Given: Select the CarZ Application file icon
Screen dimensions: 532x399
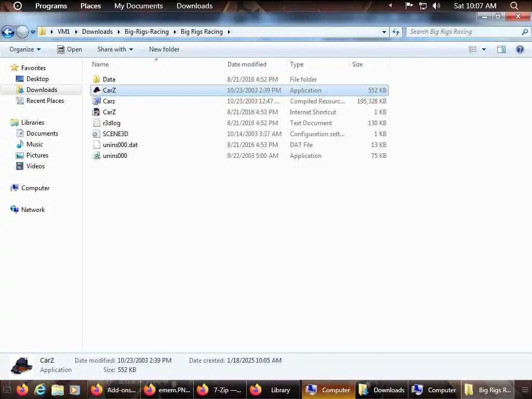Looking at the screenshot, I should tap(96, 90).
